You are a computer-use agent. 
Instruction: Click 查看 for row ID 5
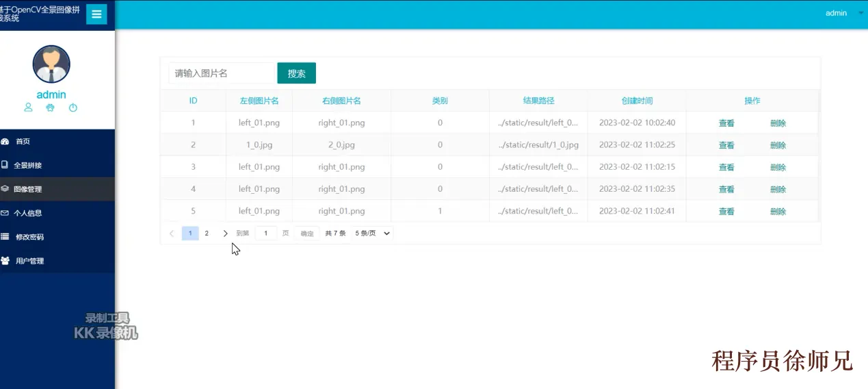[x=726, y=212]
